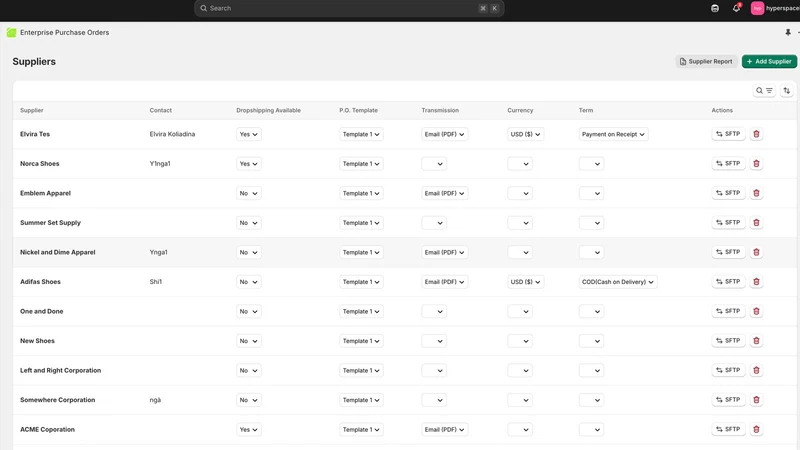Click trash icon for Somewhere Corporation
800x450 pixels.
point(756,400)
